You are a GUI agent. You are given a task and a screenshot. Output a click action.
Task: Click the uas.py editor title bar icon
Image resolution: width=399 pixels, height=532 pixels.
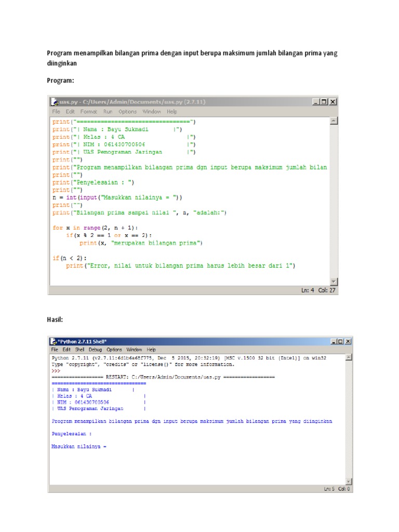pos(54,102)
